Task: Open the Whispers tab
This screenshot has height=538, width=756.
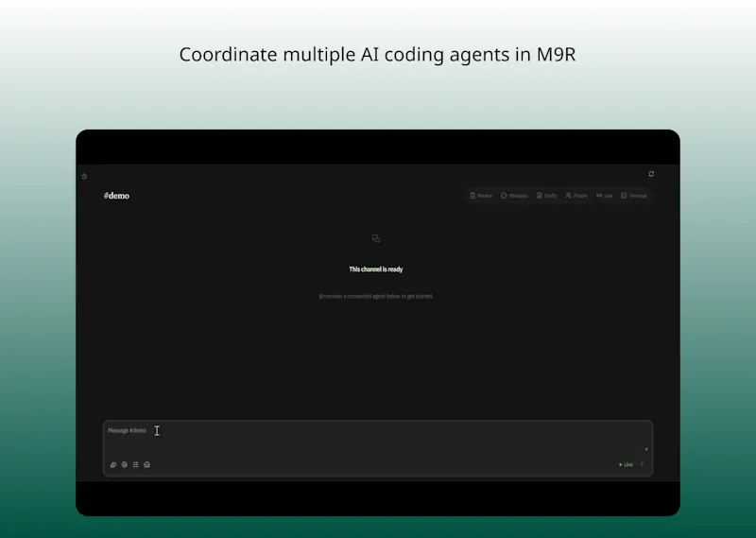Action: [x=514, y=196]
